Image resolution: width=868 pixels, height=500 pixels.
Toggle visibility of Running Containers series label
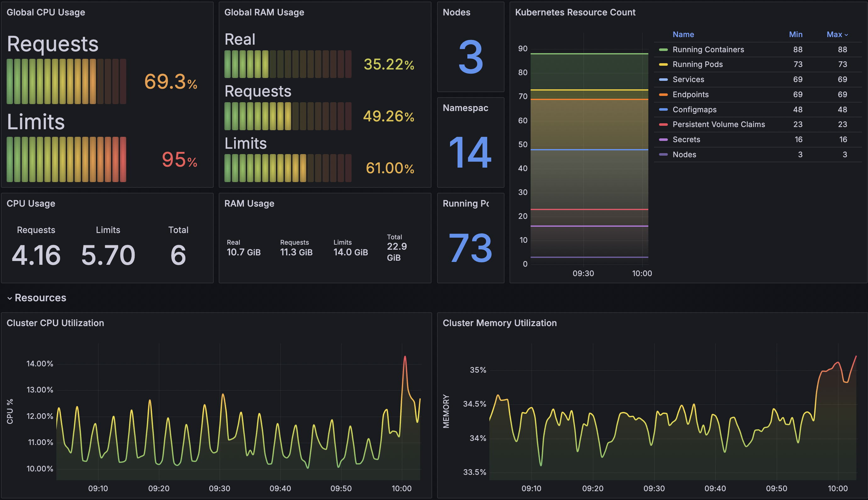[708, 50]
